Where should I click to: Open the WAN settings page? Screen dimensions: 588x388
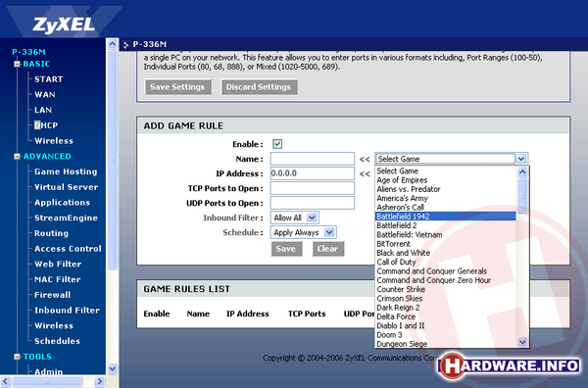(x=45, y=94)
